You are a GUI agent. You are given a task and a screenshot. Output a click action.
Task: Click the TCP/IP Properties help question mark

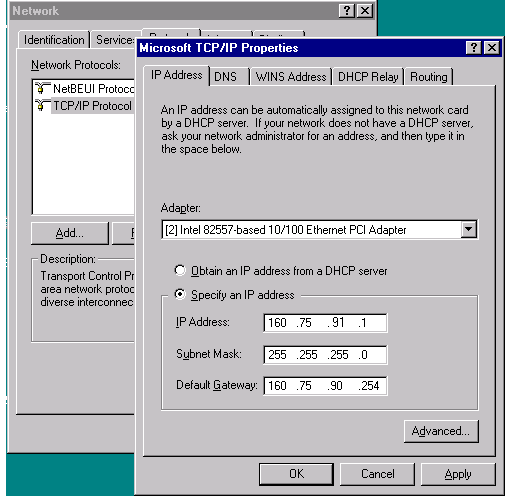coord(473,48)
